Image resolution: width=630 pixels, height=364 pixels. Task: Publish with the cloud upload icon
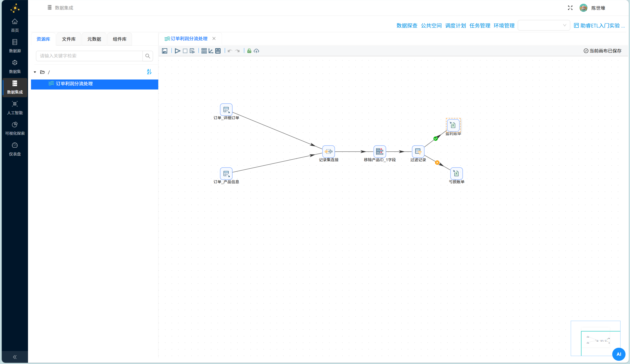pos(256,51)
